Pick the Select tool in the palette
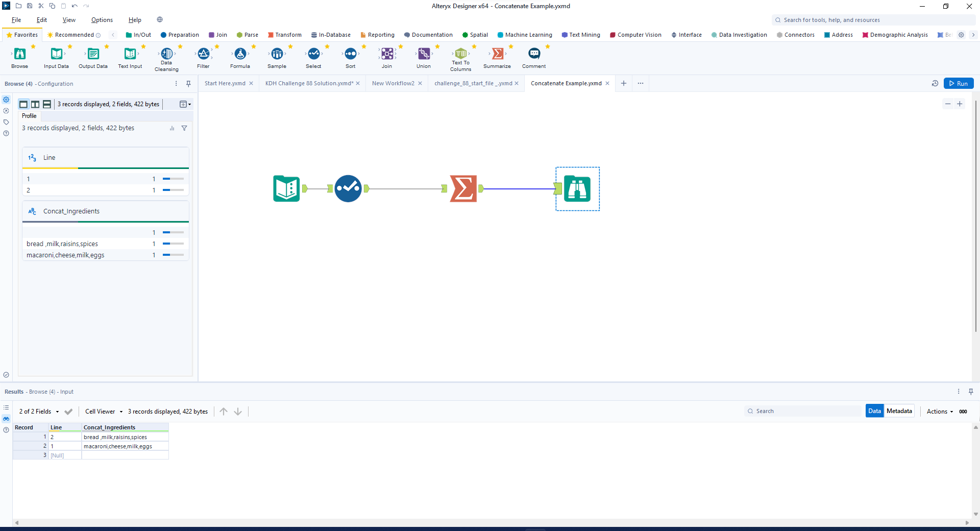 [x=313, y=57]
